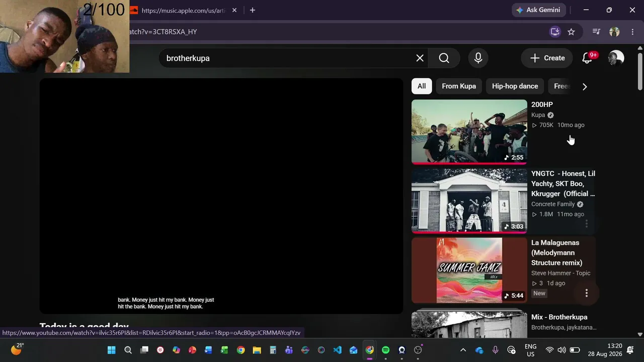Close the music.apple.com tab
The width and height of the screenshot is (644, 362).
click(x=234, y=10)
